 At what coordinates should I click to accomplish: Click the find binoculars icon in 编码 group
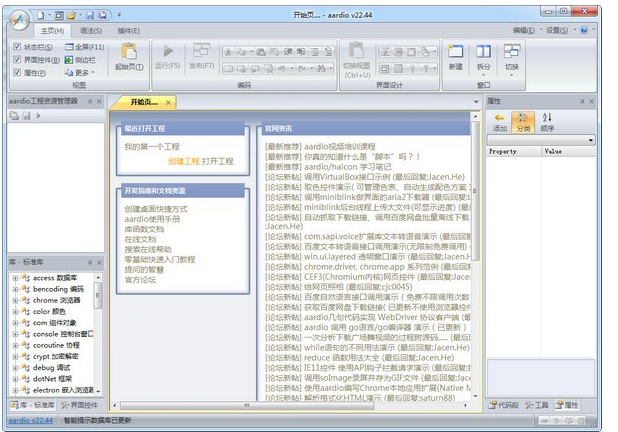tap(321, 69)
